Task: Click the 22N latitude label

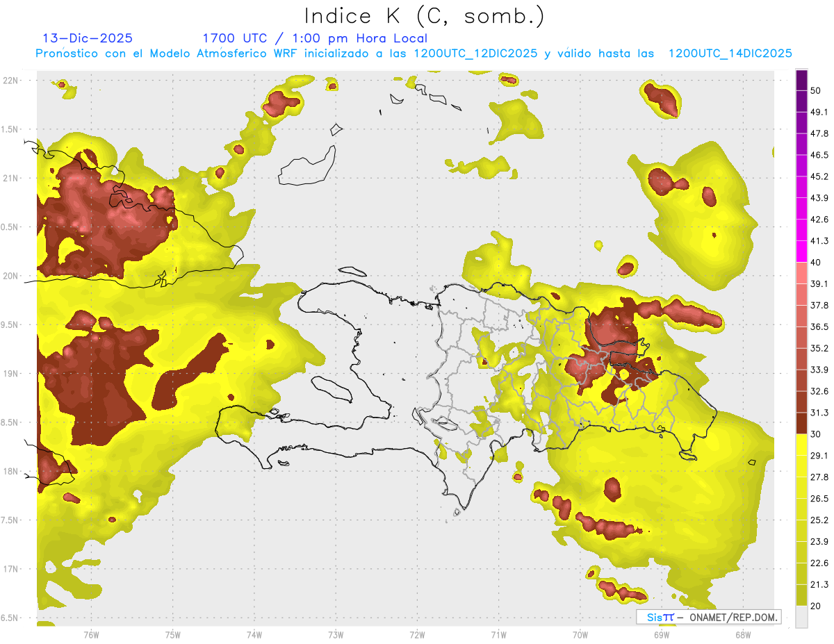Action: (11, 81)
